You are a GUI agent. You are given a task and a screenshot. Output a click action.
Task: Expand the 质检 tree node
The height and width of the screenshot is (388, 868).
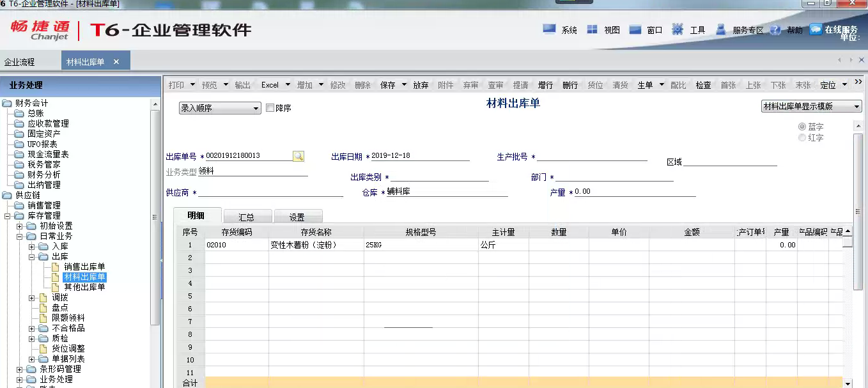[x=32, y=339]
